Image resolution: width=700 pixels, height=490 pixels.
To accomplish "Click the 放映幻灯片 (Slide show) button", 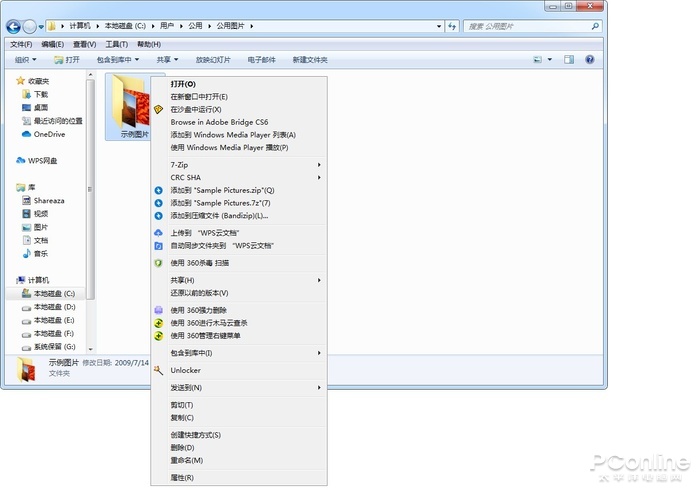I will coord(214,60).
